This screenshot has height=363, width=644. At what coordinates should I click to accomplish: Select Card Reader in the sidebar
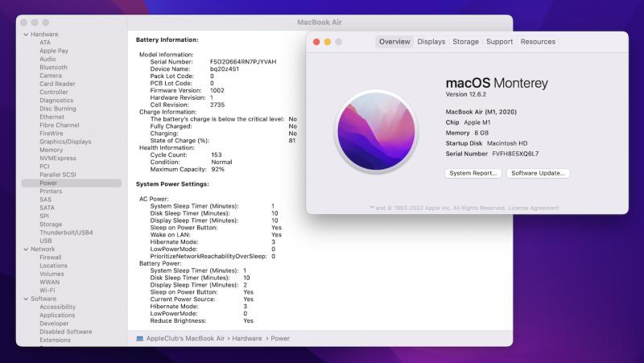57,84
